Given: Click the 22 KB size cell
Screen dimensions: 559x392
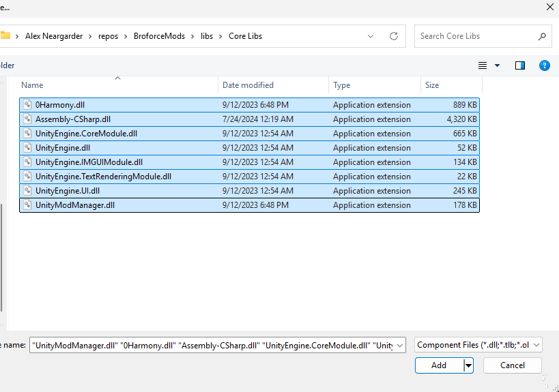Looking at the screenshot, I should (x=467, y=177).
